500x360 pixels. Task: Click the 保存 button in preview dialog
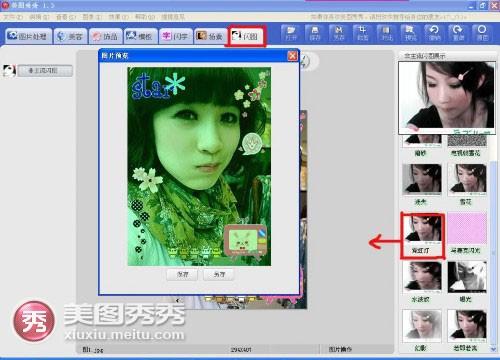click(182, 274)
